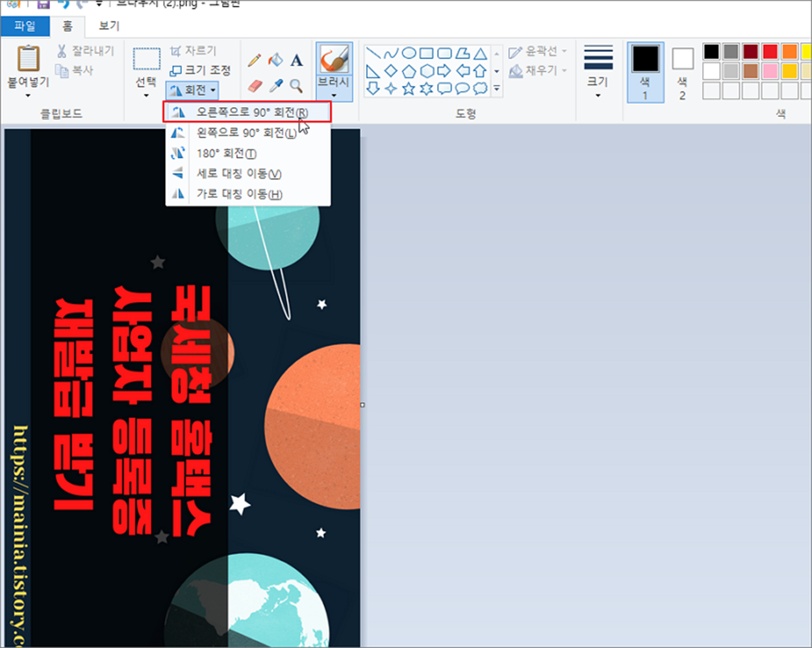Choose the six-point star shape
The height and width of the screenshot is (648, 812).
[x=426, y=88]
